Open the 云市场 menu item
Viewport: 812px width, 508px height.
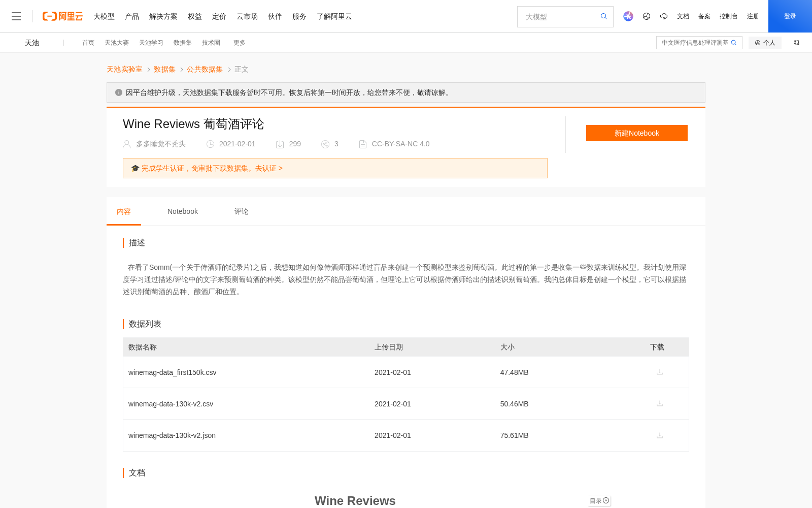point(247,16)
